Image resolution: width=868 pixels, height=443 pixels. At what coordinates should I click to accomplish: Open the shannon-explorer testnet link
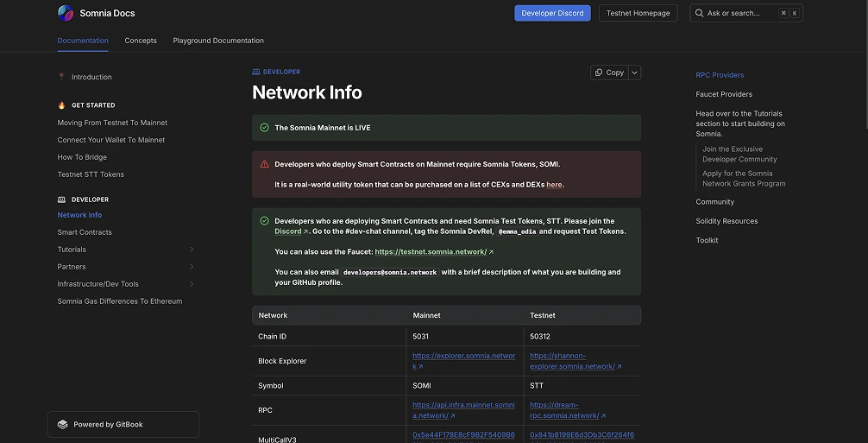tap(576, 361)
